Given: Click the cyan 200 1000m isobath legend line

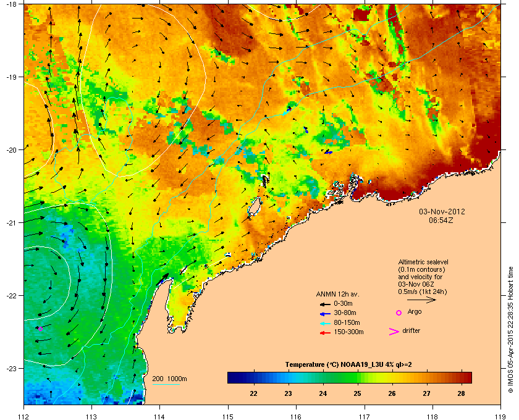Looking at the screenshot, I should coord(166,385).
